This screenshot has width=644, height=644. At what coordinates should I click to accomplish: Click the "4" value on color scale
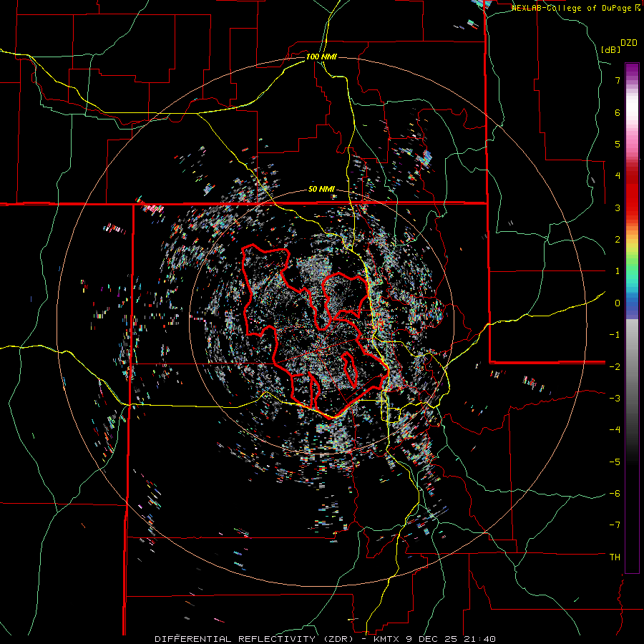coord(618,176)
